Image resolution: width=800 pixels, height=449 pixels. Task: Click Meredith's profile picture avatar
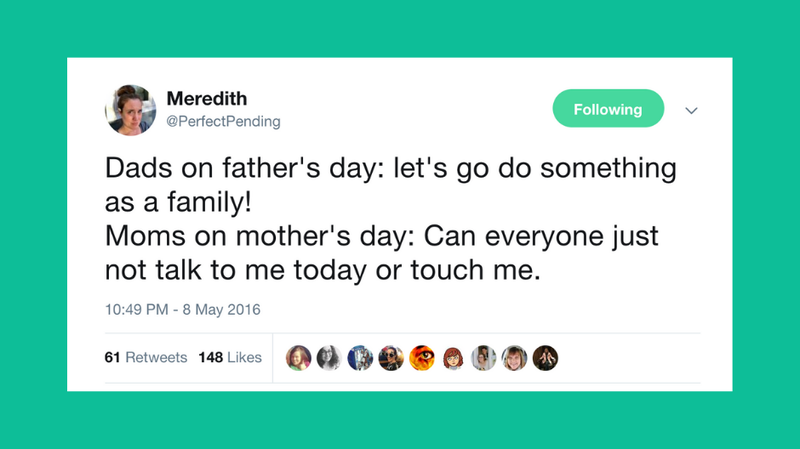coord(130,109)
